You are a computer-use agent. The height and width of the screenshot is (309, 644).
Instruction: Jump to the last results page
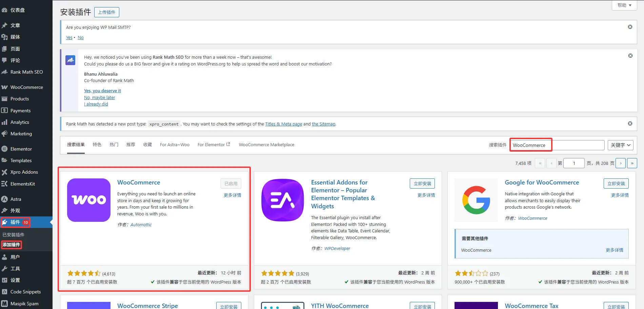point(632,163)
